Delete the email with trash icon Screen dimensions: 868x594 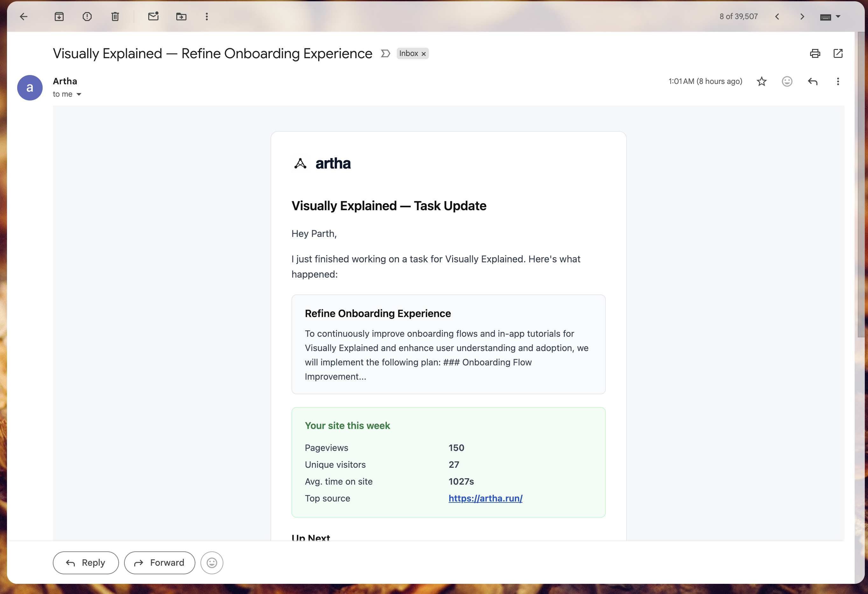tap(115, 17)
